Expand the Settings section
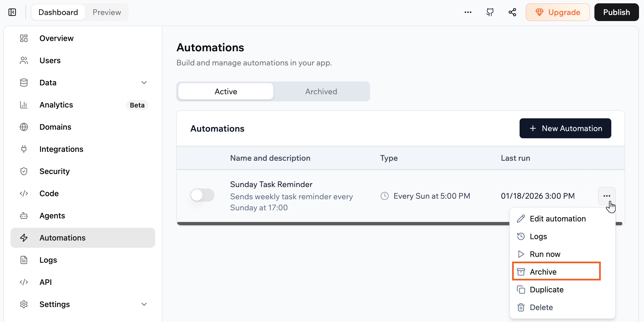 click(x=144, y=304)
